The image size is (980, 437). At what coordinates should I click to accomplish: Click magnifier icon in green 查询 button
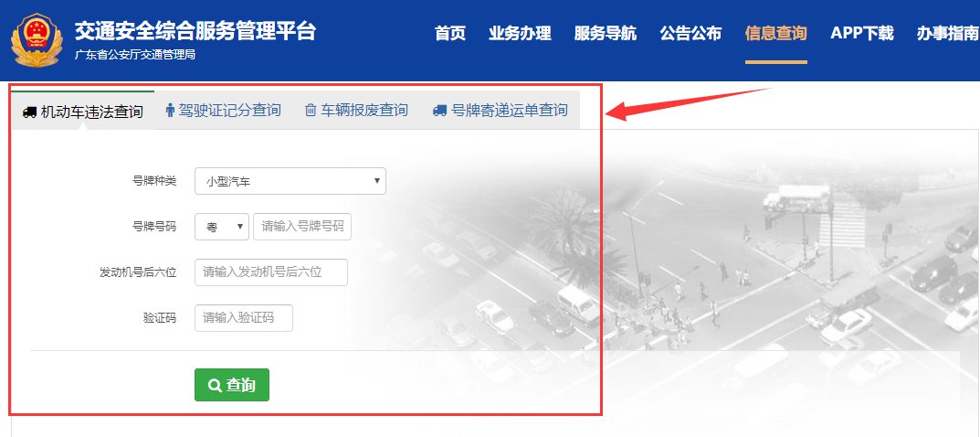tap(215, 385)
